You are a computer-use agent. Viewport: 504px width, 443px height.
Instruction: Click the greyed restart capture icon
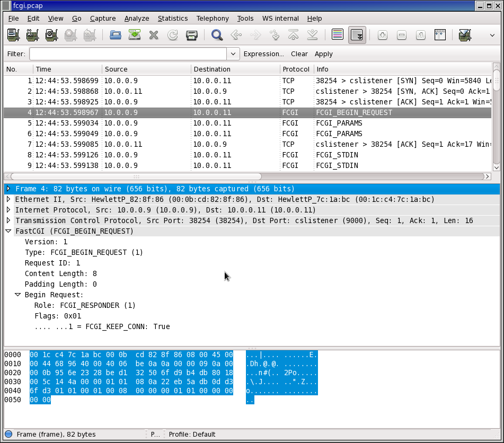point(90,35)
